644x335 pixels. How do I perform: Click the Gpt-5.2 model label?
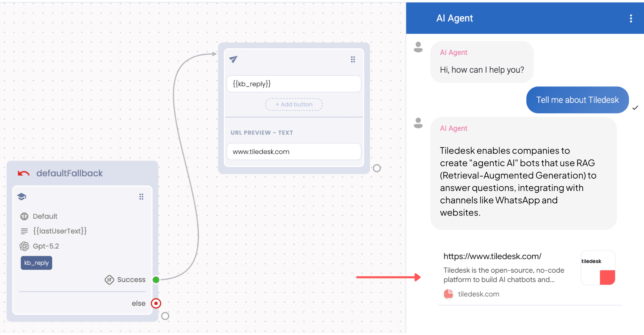coord(46,246)
